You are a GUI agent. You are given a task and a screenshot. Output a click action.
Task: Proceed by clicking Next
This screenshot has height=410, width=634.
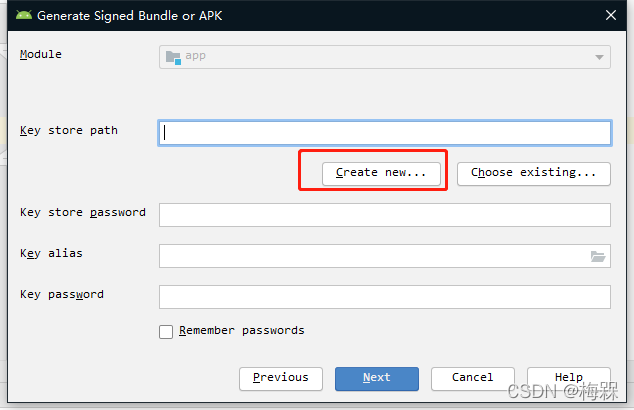(x=376, y=378)
